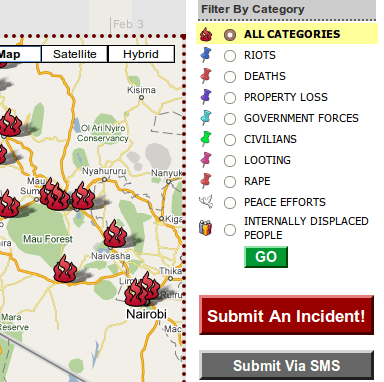
Task: Click the green pushpin icon for CIVILIANS
Action: pos(206,139)
